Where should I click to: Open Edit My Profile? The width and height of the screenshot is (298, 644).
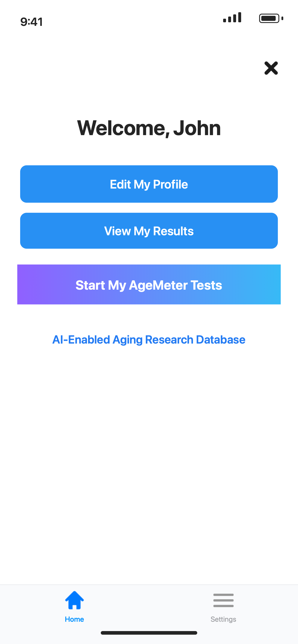(149, 184)
